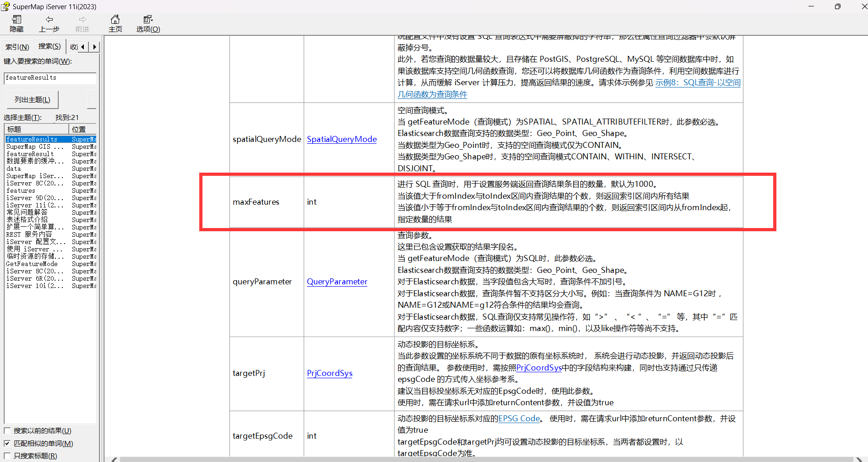Viewport: 868px width, 462px height.
Task: Open the Options (选项) toolbar icon
Action: point(148,19)
